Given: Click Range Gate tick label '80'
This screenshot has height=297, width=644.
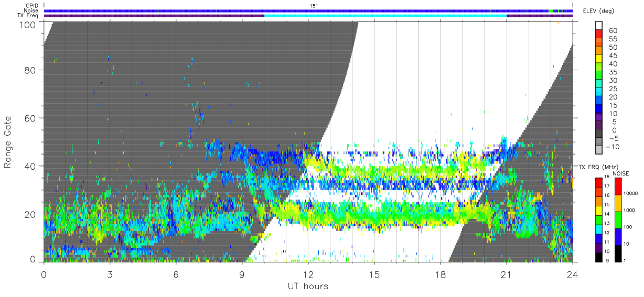Looking at the screenshot, I should (31, 70).
